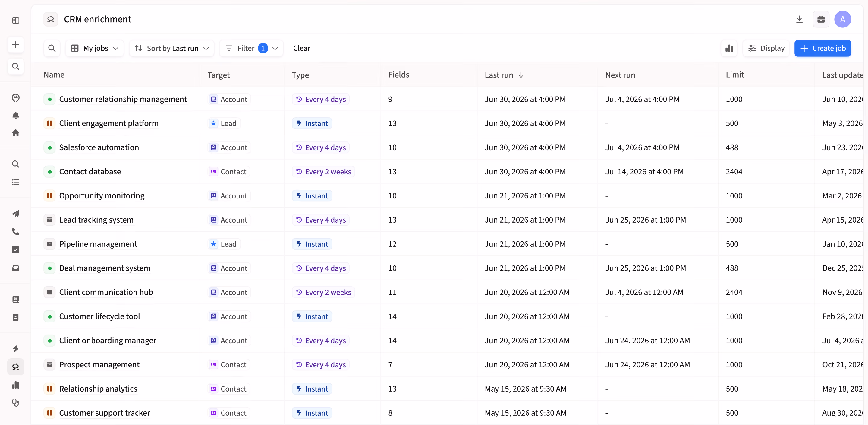Click the Limit column header
Image resolution: width=868 pixels, height=425 pixels.
click(734, 75)
